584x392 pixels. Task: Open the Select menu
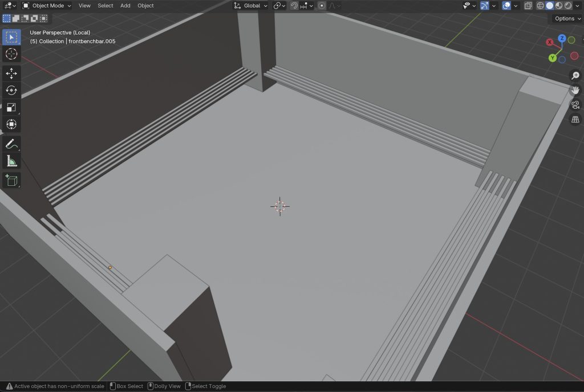[x=105, y=6]
